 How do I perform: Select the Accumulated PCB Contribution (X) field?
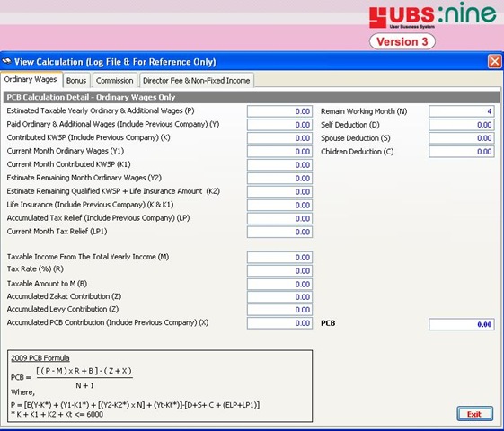279,323
